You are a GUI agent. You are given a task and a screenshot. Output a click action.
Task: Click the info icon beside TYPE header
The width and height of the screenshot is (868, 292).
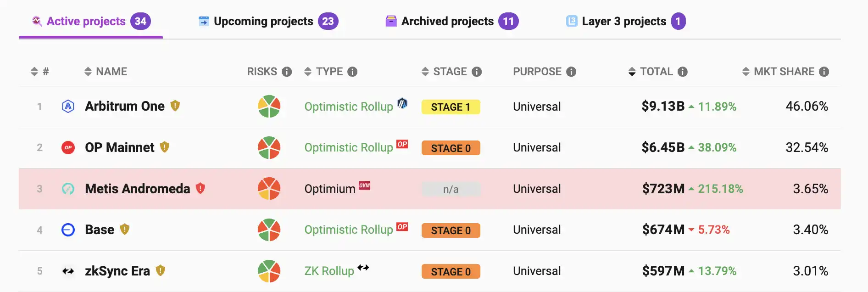(x=352, y=72)
